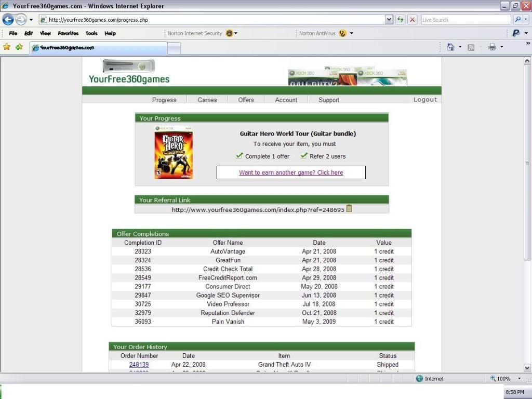This screenshot has height=399, width=532.
Task: Expand the Print options dropdown arrow
Action: (502, 47)
